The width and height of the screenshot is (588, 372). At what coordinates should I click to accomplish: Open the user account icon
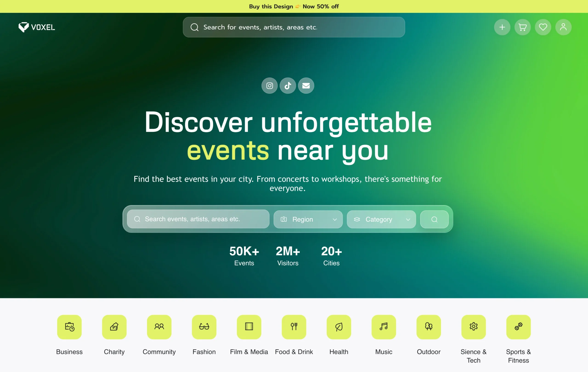(563, 27)
